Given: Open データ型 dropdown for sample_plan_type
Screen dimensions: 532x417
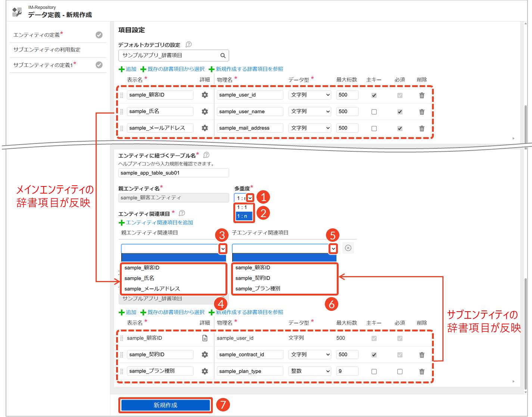Looking at the screenshot, I should point(310,371).
